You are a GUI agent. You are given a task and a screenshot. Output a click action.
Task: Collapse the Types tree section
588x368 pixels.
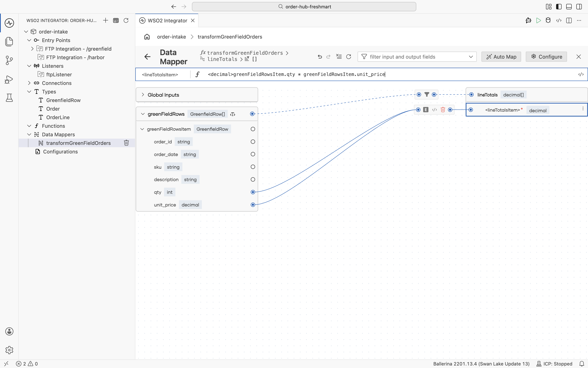tap(29, 92)
